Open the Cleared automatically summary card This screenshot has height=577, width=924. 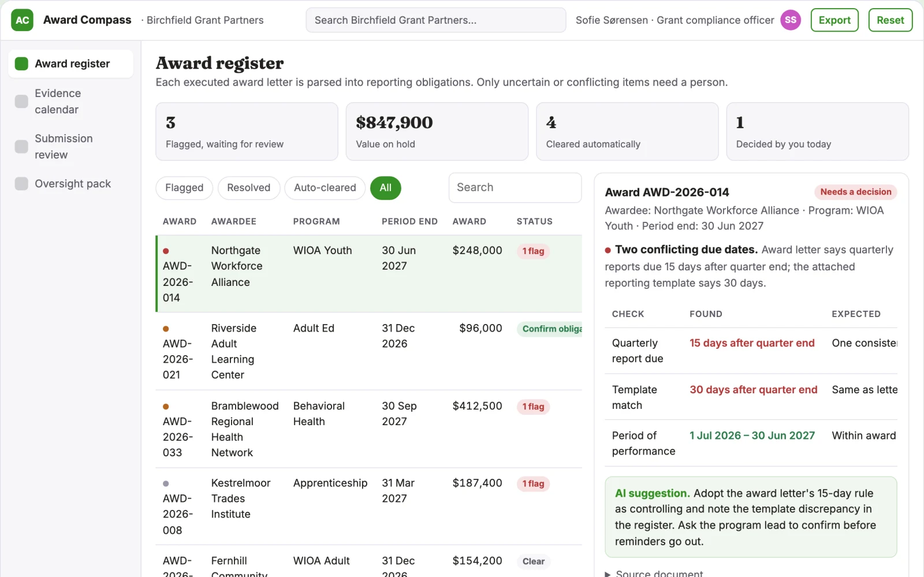[627, 132]
